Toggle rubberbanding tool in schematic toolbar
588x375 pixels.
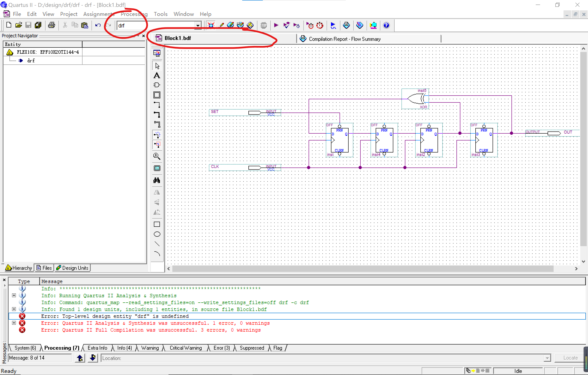pyautogui.click(x=157, y=135)
